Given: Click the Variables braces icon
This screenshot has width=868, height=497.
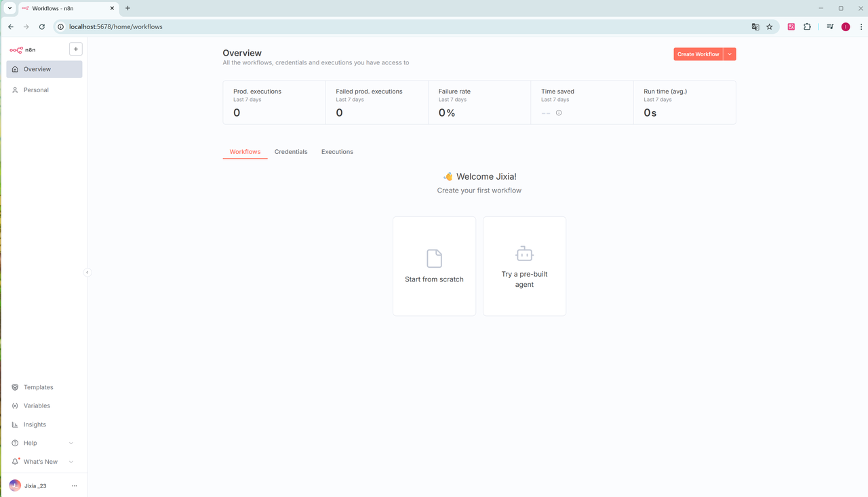Looking at the screenshot, I should coord(15,405).
